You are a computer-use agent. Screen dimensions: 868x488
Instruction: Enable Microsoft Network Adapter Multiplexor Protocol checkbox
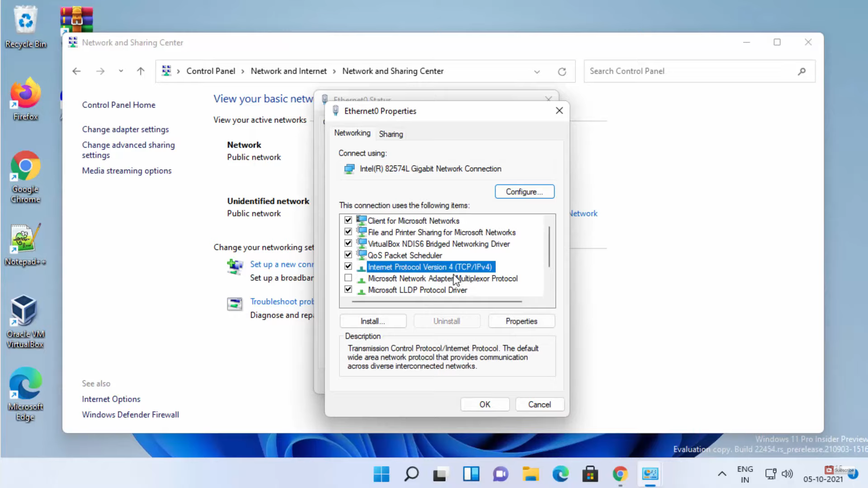tap(348, 278)
